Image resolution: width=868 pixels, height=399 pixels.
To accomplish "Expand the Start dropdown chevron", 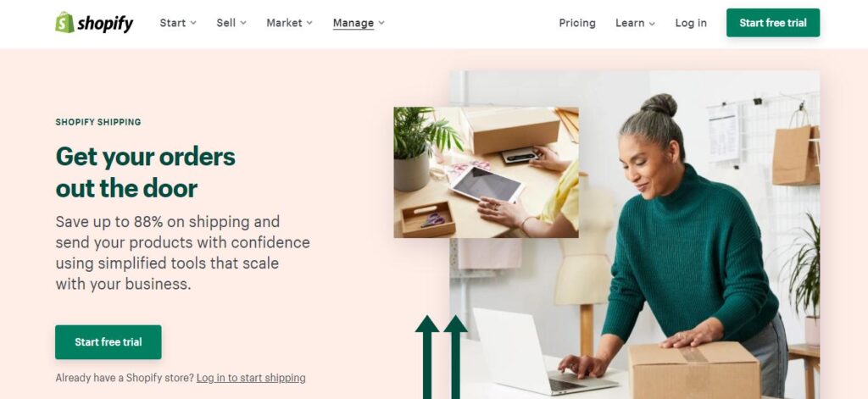I will [x=193, y=23].
